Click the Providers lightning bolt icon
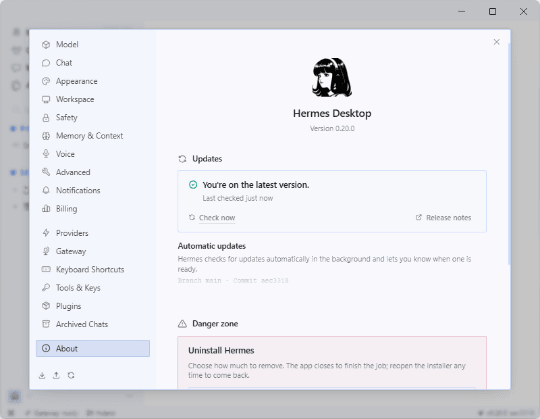The height and width of the screenshot is (419, 540). coord(46,233)
